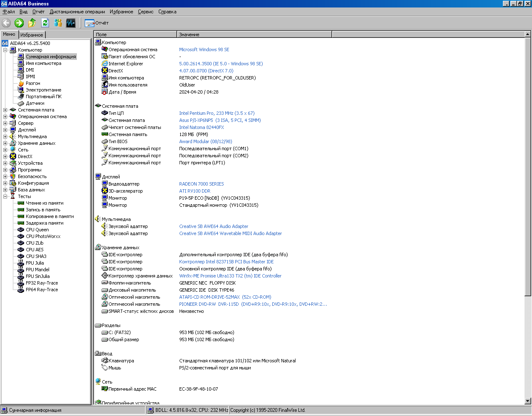Click the FP64 Ray-Trace benchmark icon
The height and width of the screenshot is (416, 532).
(21, 290)
